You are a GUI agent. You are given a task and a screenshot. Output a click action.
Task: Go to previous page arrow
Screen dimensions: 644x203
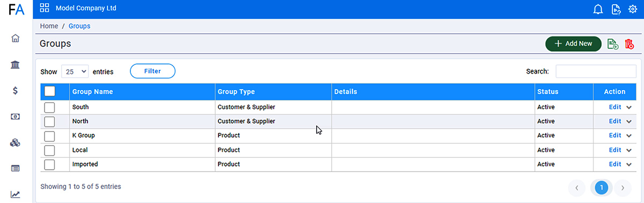click(x=577, y=187)
